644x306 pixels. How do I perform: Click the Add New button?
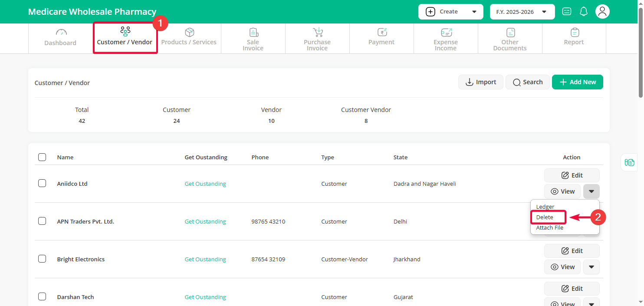pos(577,82)
